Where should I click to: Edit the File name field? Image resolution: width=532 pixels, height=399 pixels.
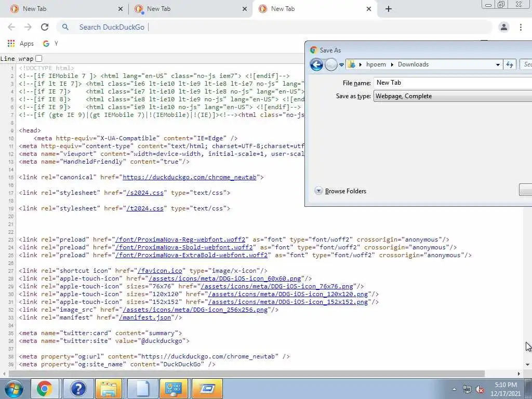453,83
